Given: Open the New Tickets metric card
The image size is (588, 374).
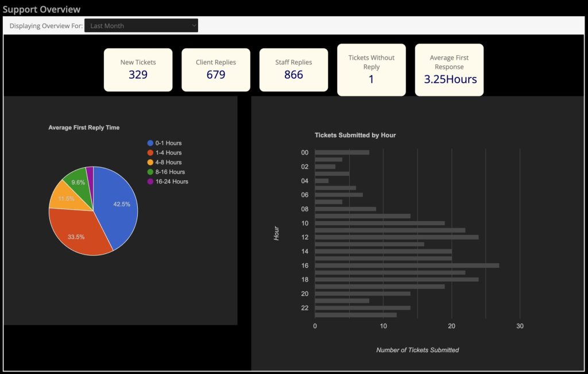Looking at the screenshot, I should pyautogui.click(x=138, y=69).
